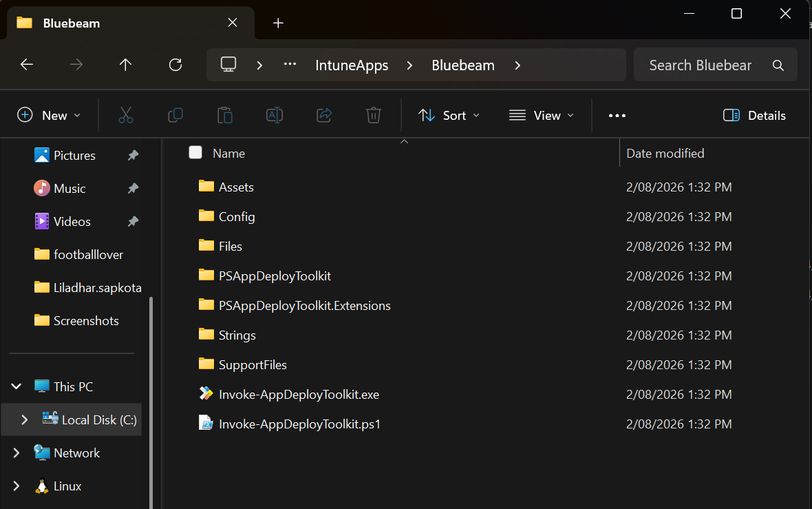Viewport: 812px width, 509px height.
Task: Go back to previous folder
Action: [x=26, y=65]
